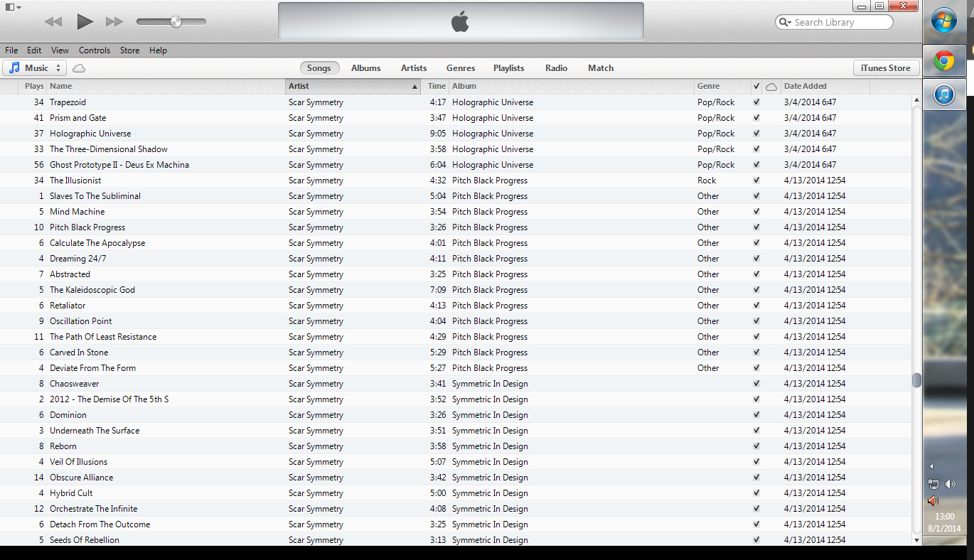
Task: Uncheck the Holographic Universe song checkbox
Action: coord(756,134)
